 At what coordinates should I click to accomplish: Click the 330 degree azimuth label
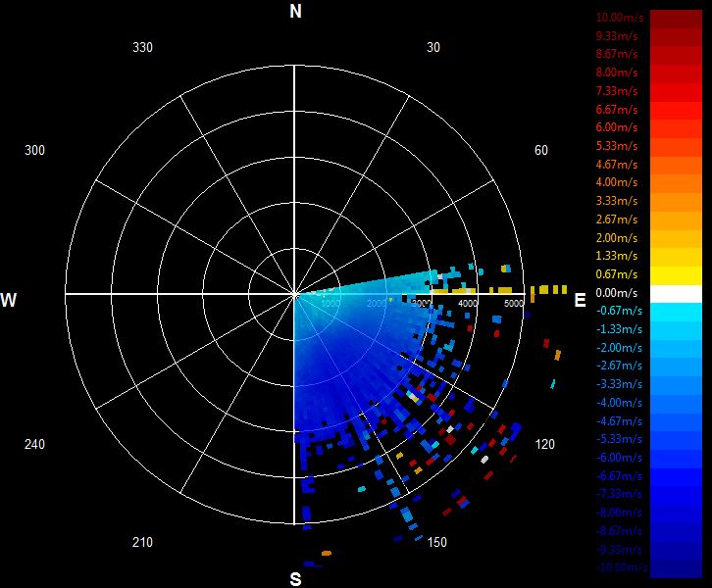(142, 47)
